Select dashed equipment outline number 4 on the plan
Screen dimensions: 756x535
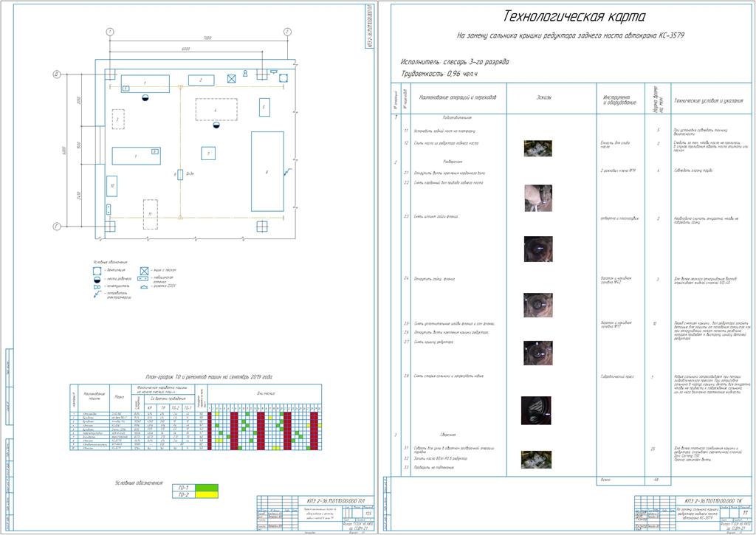point(216,109)
